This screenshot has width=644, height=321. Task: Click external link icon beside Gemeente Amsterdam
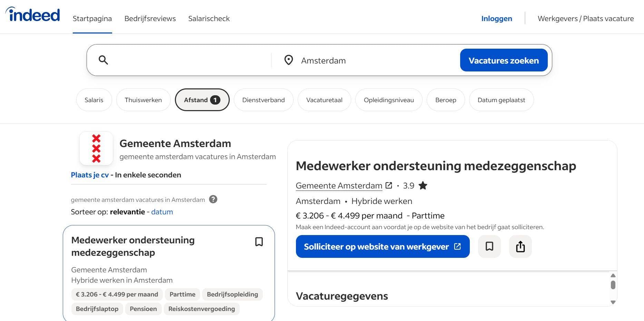click(x=389, y=185)
